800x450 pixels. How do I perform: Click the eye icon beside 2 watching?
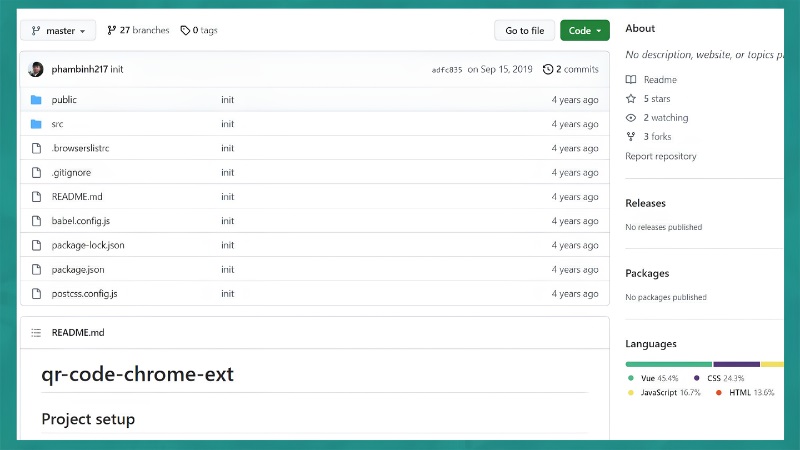631,118
